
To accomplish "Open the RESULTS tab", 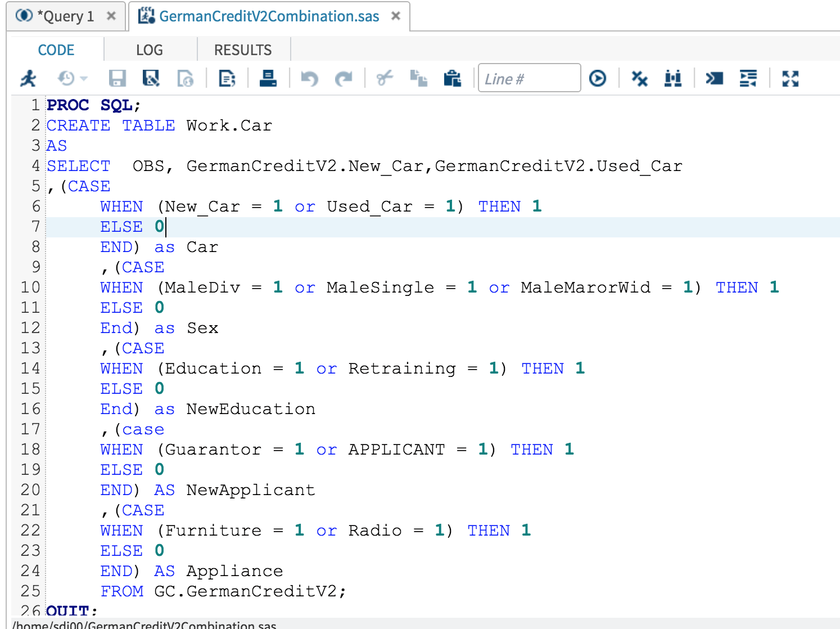I will point(243,50).
